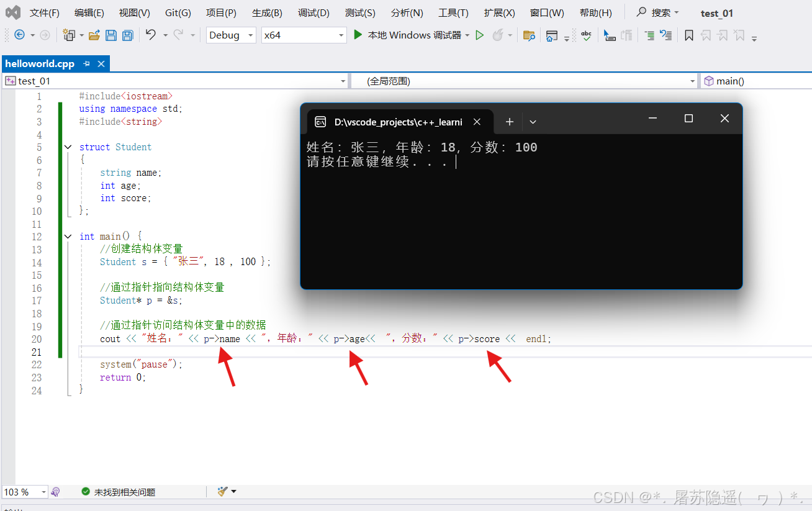Open the 窗口(W) menu
Screen dimensions: 812x511
(547, 13)
